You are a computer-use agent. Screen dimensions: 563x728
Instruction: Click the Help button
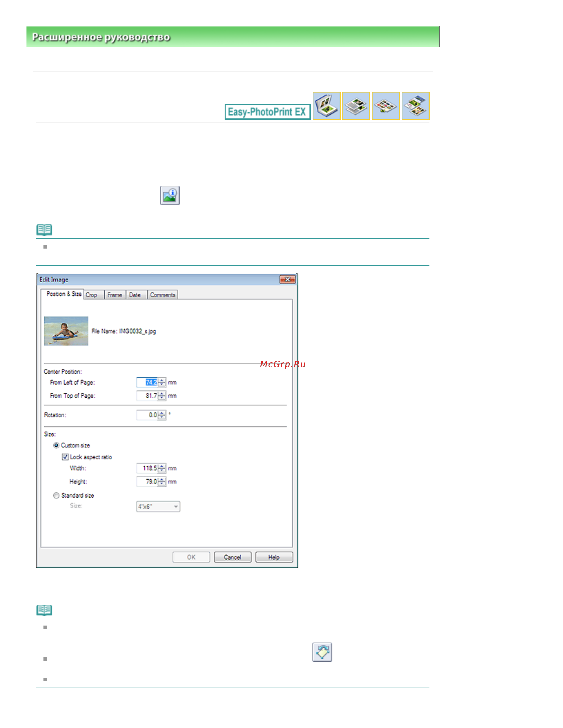click(x=274, y=557)
